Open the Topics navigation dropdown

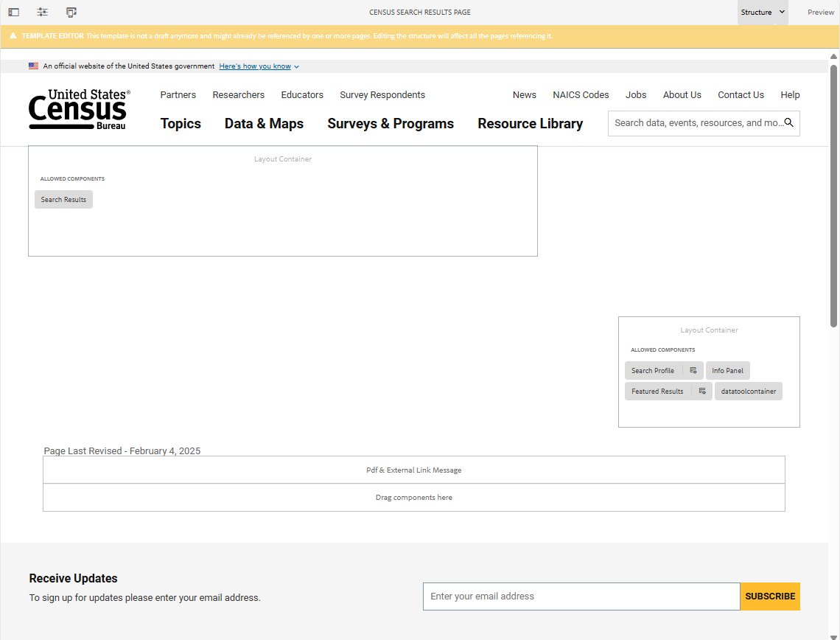(x=181, y=124)
